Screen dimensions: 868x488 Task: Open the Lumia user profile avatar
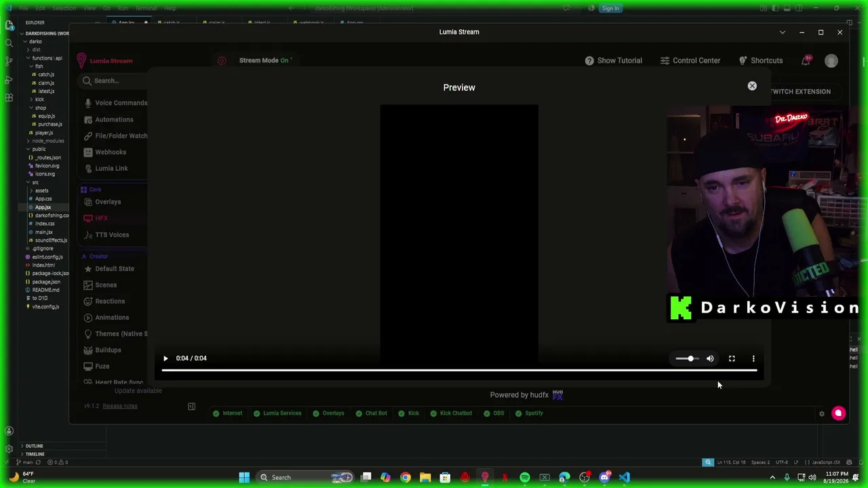(831, 60)
